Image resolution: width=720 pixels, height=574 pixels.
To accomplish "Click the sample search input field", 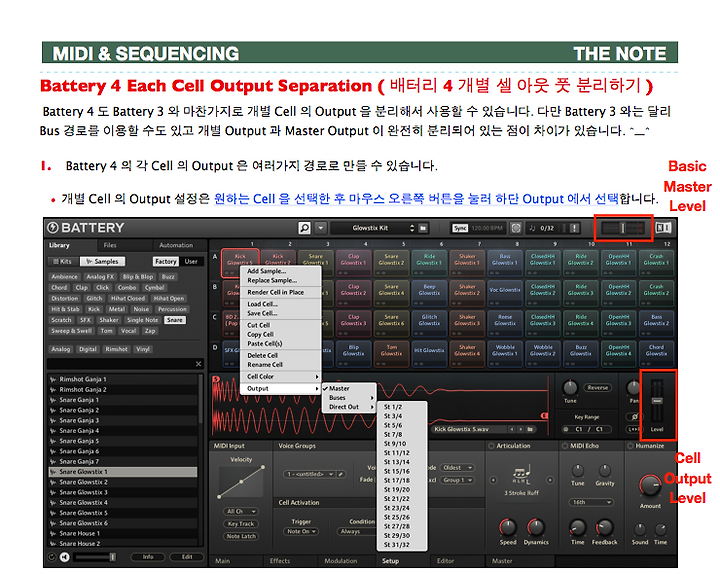I will [x=120, y=364].
